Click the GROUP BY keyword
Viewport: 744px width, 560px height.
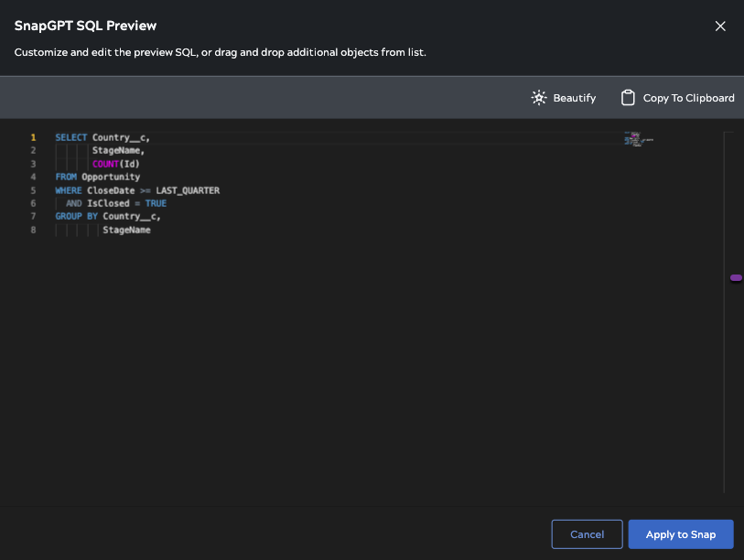[x=76, y=217]
